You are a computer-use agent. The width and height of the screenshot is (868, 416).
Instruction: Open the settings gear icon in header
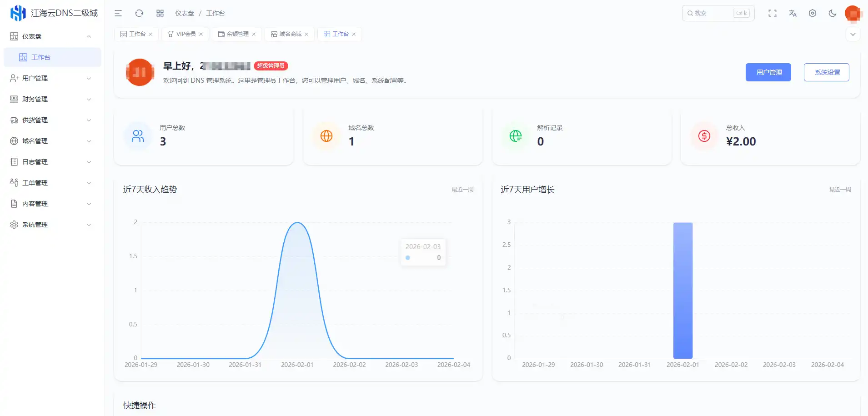(813, 13)
